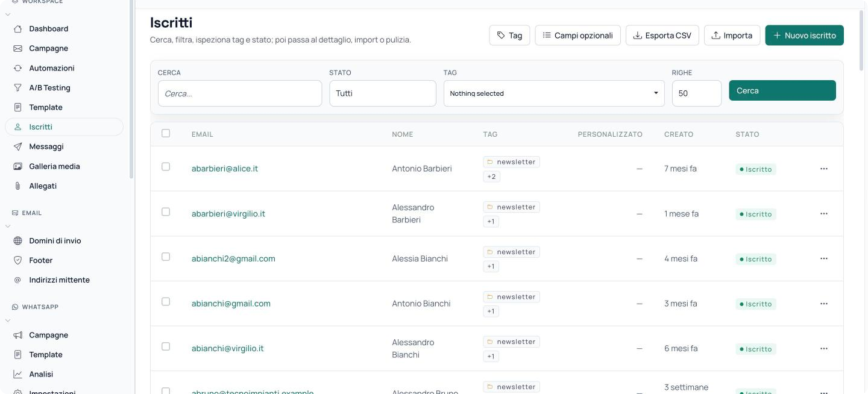The image size is (868, 394).
Task: Click the green Cerca button
Action: coord(782,90)
